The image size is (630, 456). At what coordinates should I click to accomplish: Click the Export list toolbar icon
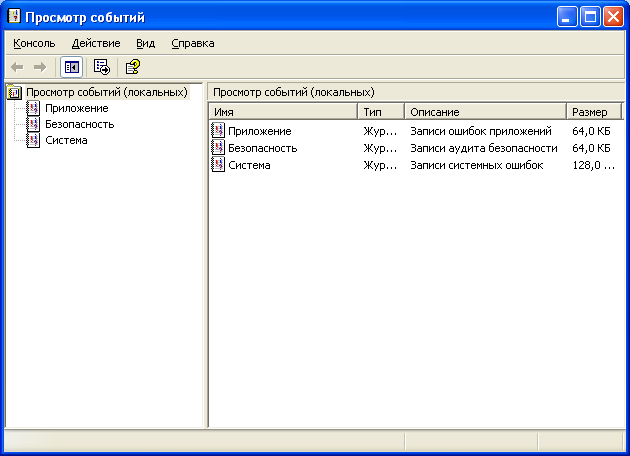(x=102, y=67)
